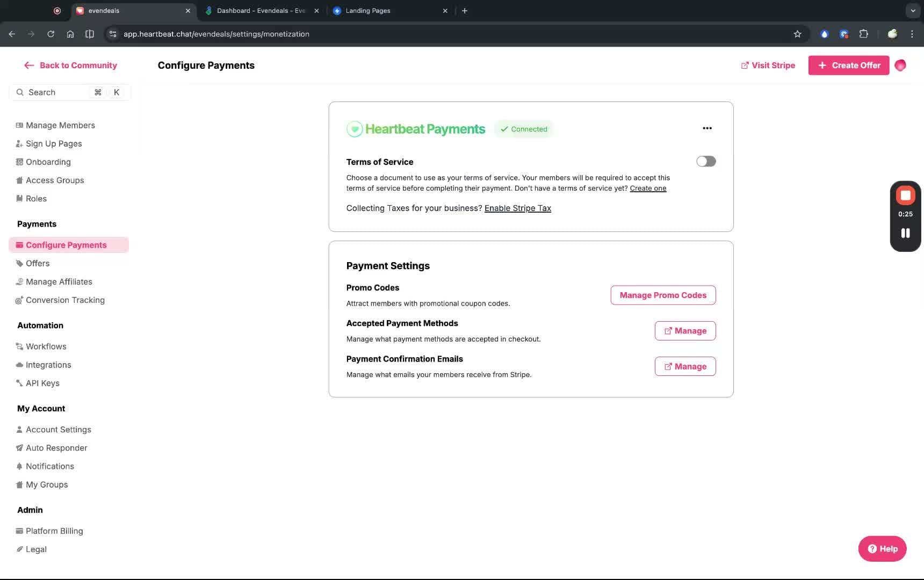Click the API Keys wrench icon
This screenshot has width=924, height=580.
pos(19,383)
